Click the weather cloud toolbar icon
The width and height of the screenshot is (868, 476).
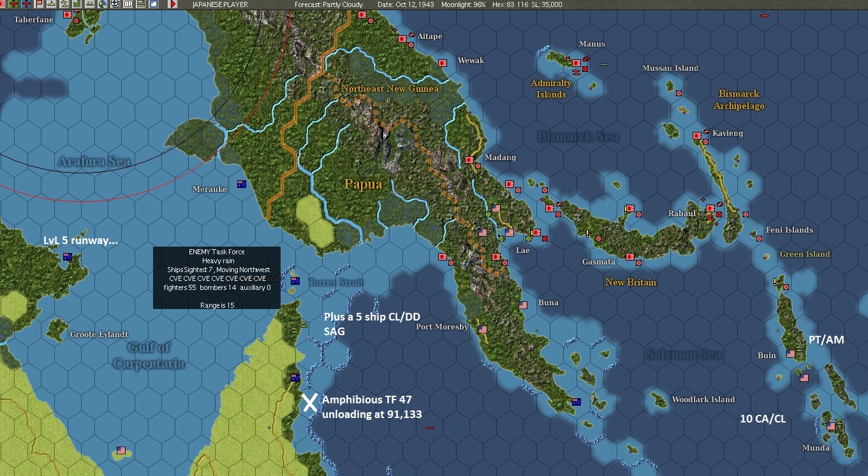click(x=153, y=4)
